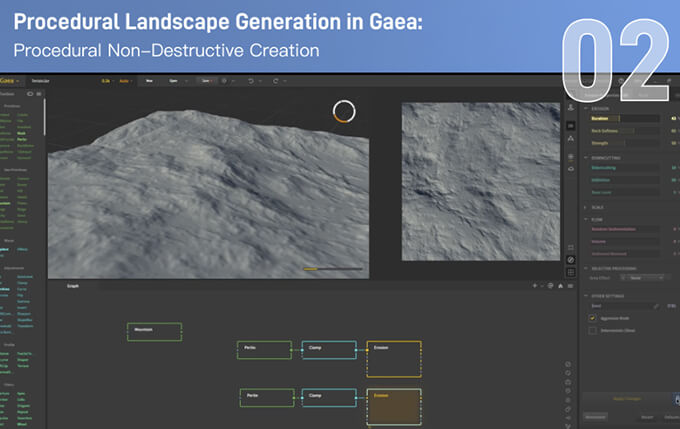This screenshot has width=680, height=429.
Task: Open the hamburger menu in Graph bar
Action: point(570,286)
